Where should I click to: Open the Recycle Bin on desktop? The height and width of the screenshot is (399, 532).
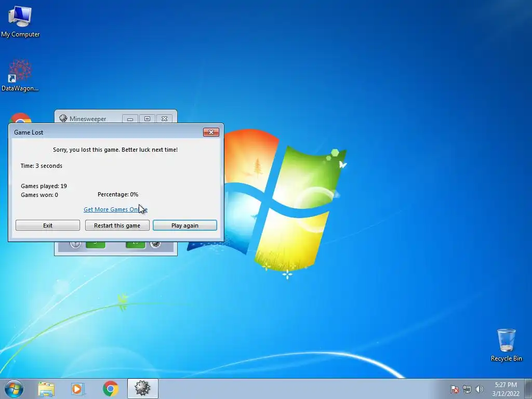pyautogui.click(x=506, y=345)
